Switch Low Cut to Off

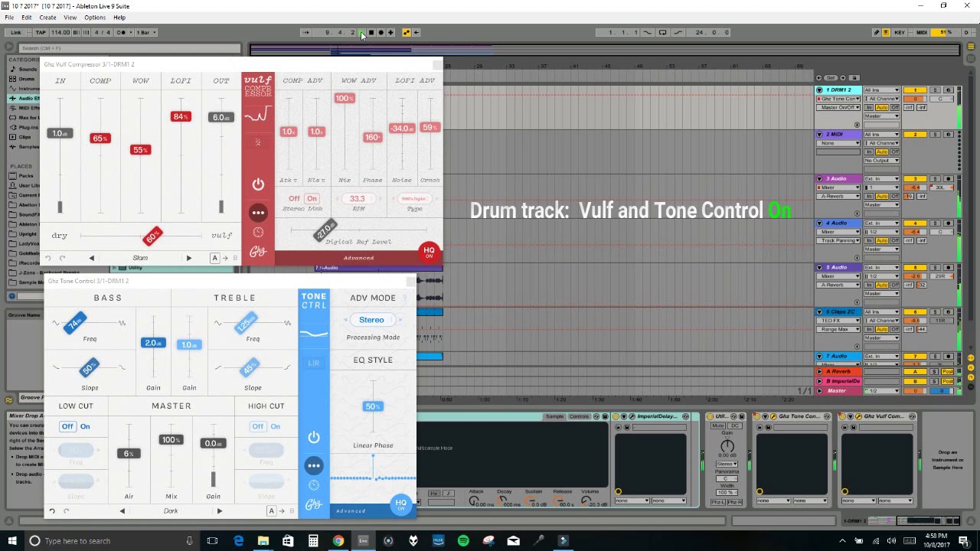[67, 426]
